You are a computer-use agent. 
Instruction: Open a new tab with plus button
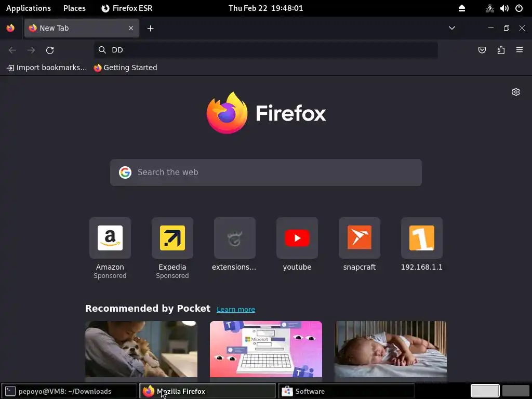coord(150,29)
